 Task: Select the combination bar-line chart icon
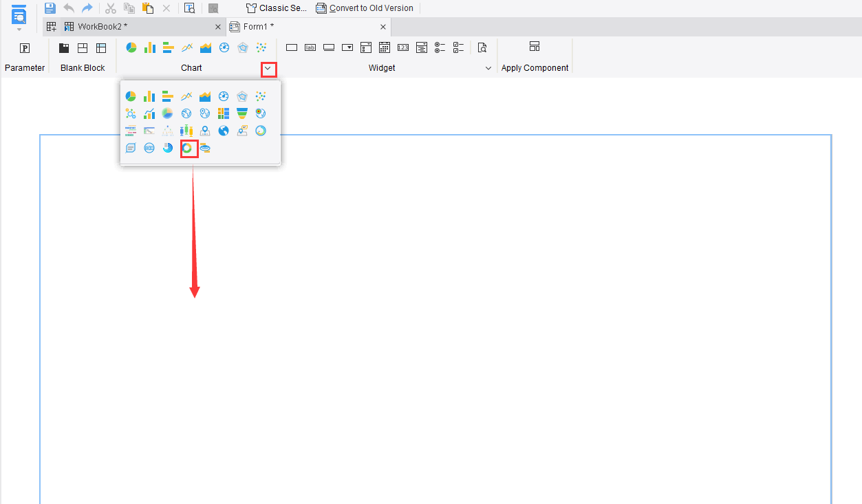[149, 113]
